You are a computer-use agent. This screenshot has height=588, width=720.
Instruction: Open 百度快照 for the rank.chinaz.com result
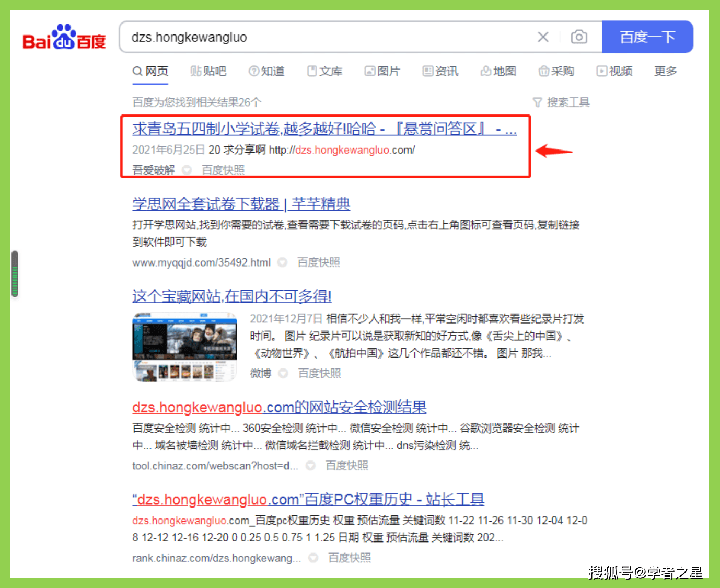click(x=350, y=558)
